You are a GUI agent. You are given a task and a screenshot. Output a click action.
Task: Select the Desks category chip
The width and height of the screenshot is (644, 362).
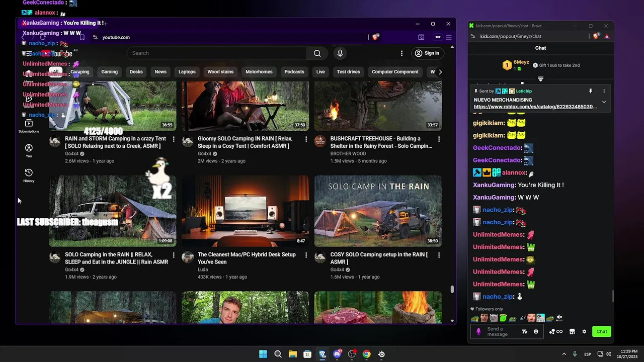(x=136, y=72)
